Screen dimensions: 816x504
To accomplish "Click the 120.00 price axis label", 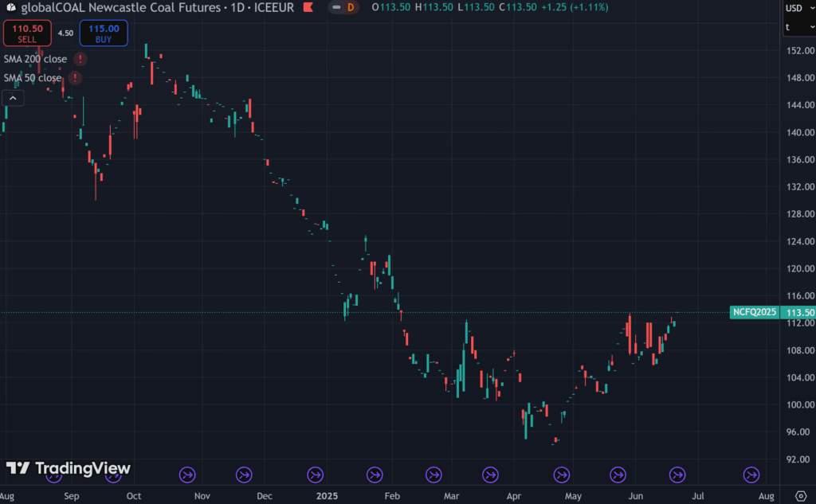I will tap(800, 268).
